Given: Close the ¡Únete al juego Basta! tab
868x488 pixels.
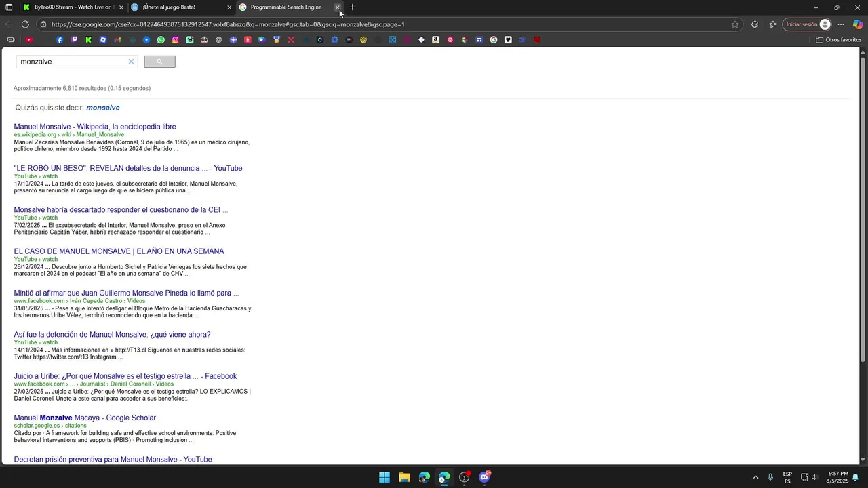Looking at the screenshot, I should [229, 7].
